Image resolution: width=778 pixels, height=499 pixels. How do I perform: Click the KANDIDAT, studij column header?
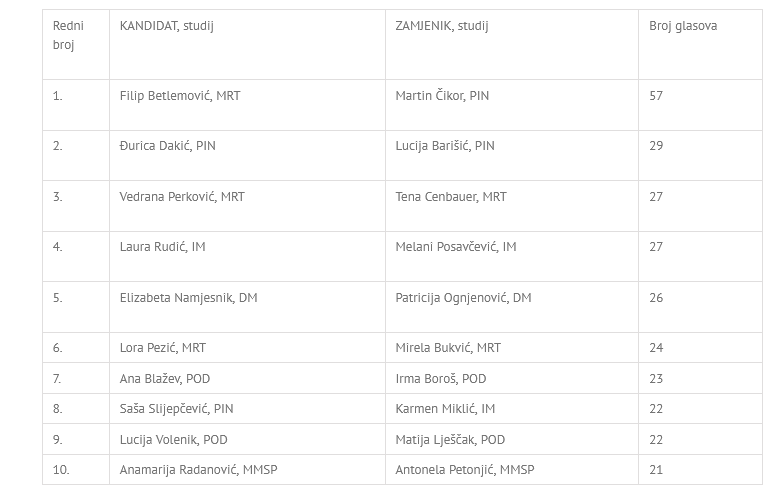point(167,26)
